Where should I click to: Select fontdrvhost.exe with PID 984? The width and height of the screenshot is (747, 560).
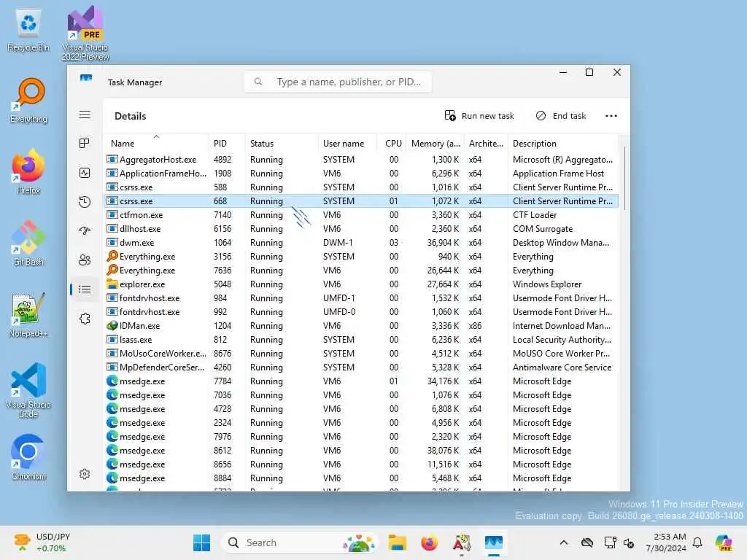click(x=361, y=298)
